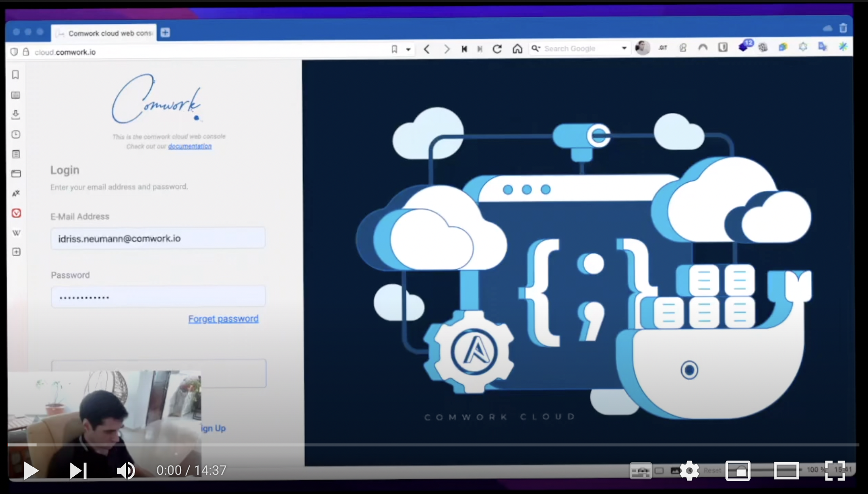Reload the current page

[x=497, y=49]
